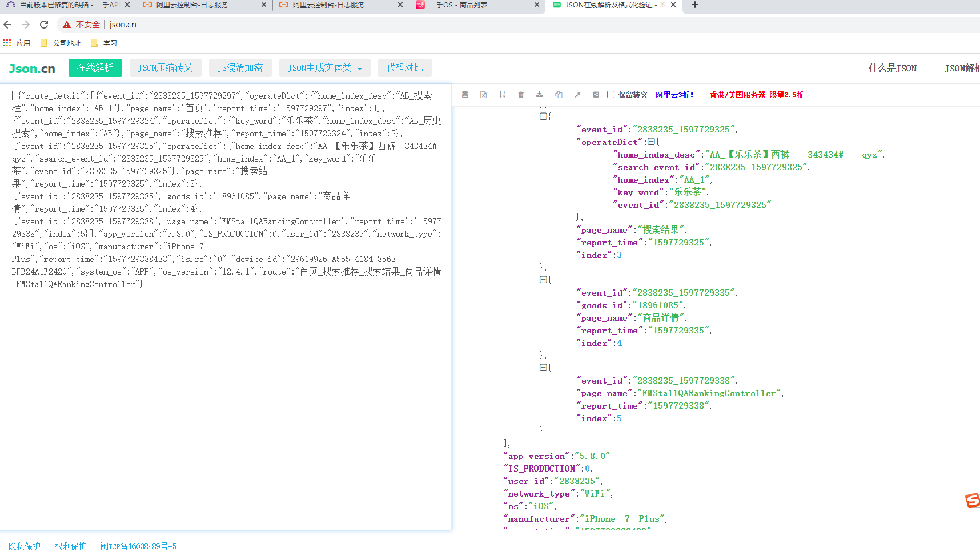Click the "IS_PRODUCTION" key in output

click(x=542, y=469)
